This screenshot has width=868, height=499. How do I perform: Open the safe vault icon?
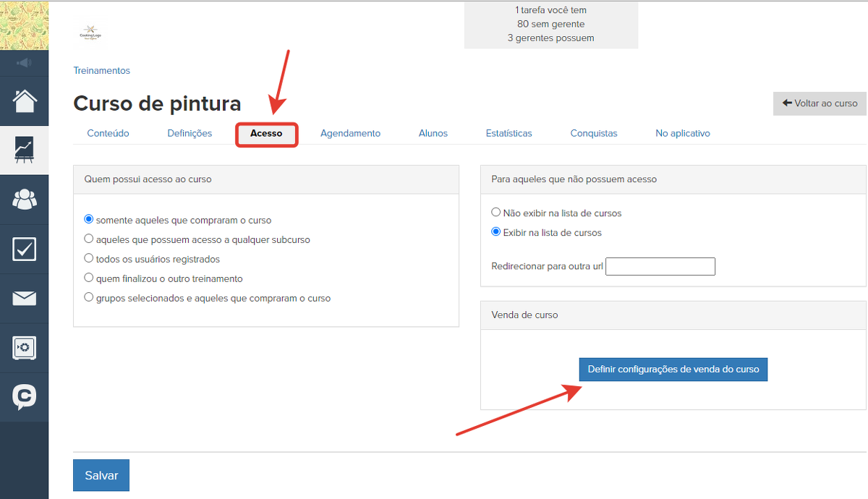click(24, 348)
